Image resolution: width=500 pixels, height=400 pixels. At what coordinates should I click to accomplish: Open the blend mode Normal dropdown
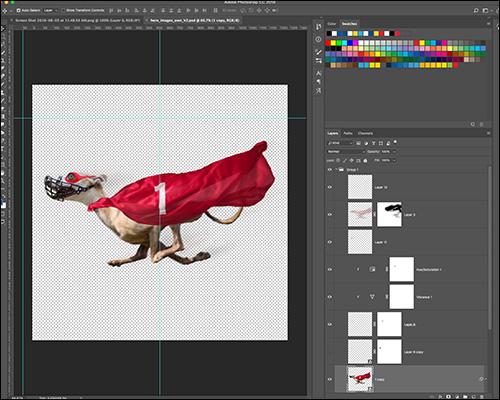(x=346, y=152)
